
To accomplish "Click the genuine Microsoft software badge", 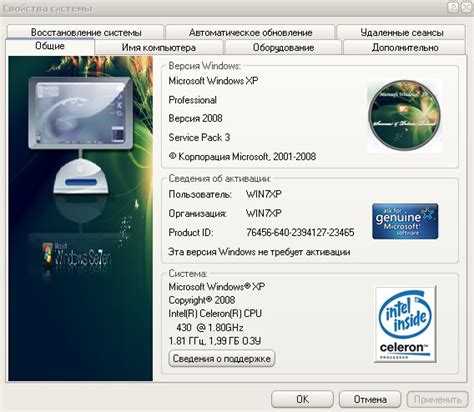I will pos(405,221).
